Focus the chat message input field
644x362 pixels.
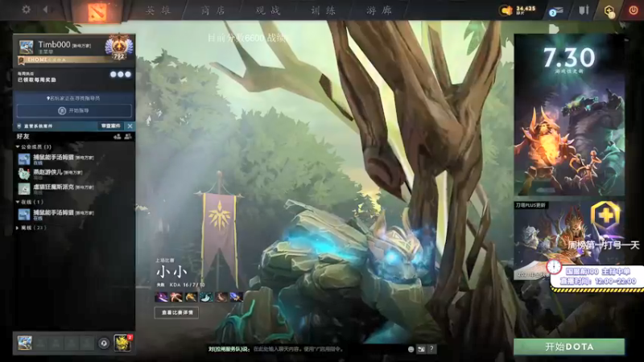328,349
